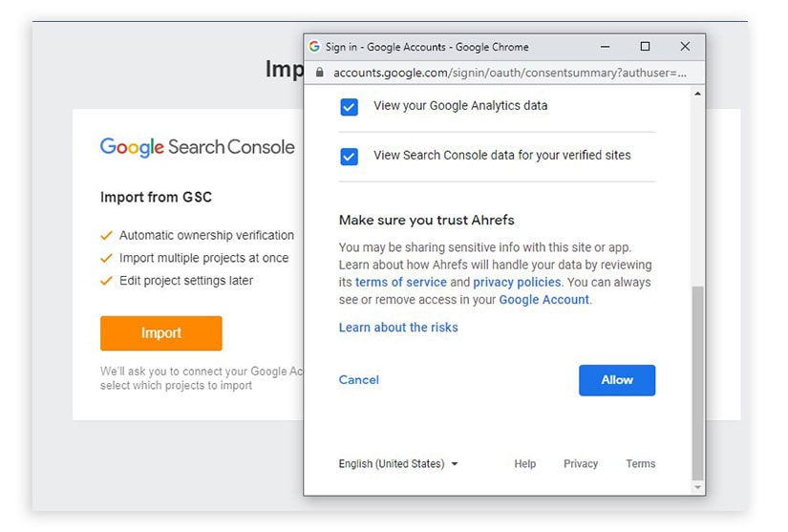Open Learn about the risks link

tap(398, 328)
